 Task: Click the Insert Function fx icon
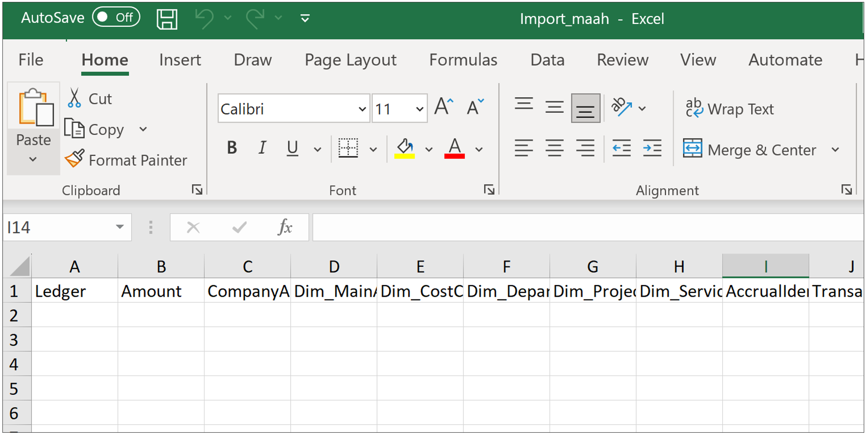click(285, 227)
